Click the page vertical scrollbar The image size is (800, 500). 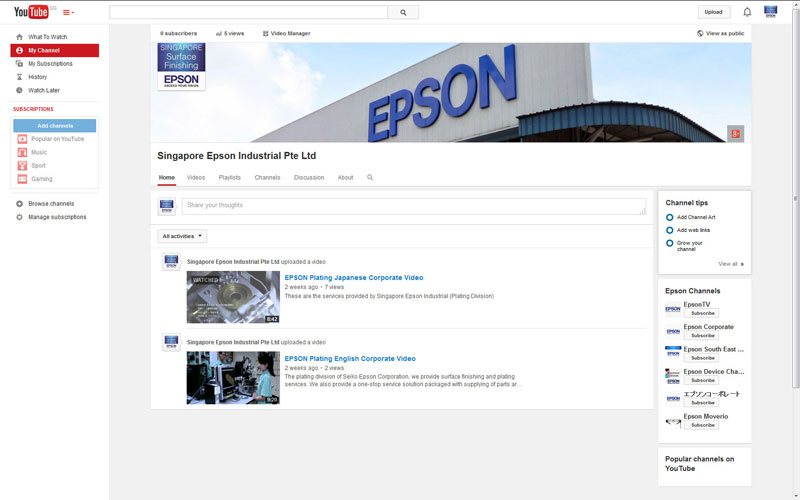pos(795,199)
